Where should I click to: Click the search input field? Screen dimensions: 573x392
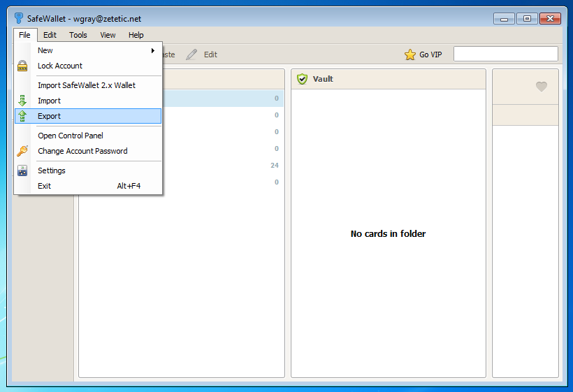tap(506, 54)
